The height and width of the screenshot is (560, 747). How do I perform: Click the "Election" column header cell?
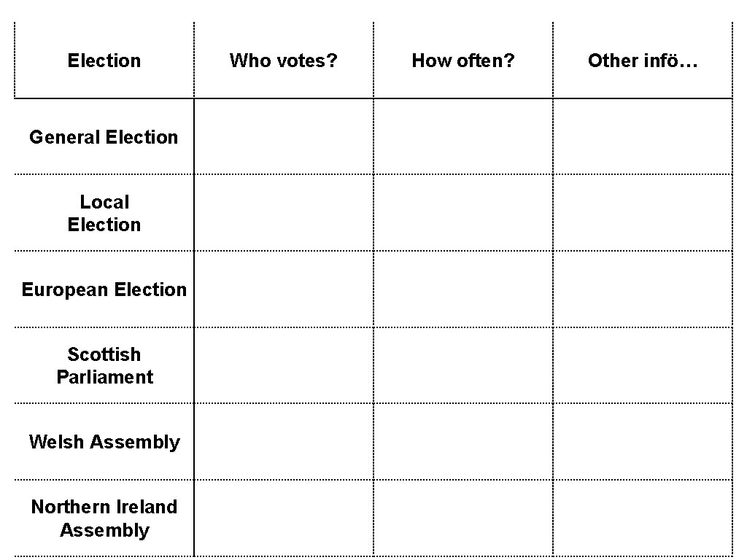104,61
